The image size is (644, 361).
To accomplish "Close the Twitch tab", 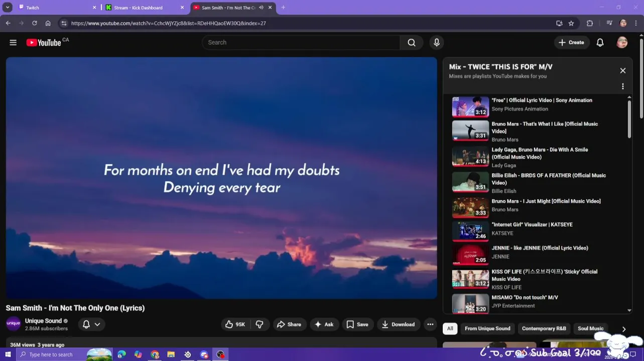I will [94, 8].
